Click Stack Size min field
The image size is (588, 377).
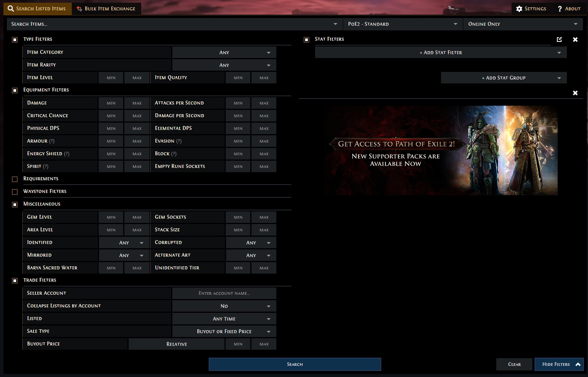point(238,230)
